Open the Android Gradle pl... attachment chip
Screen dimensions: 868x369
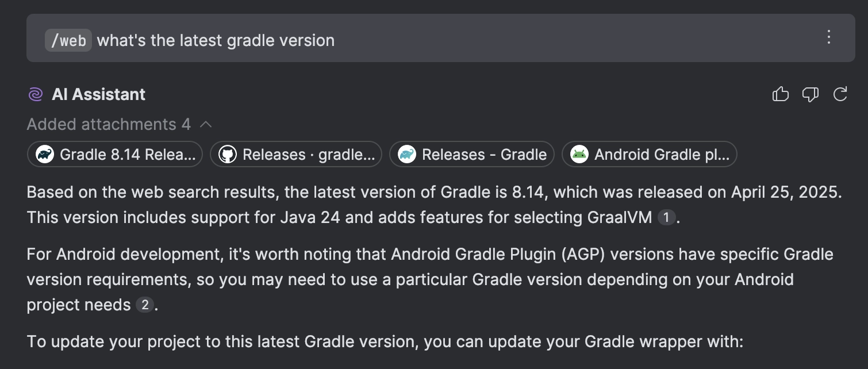pyautogui.click(x=649, y=154)
